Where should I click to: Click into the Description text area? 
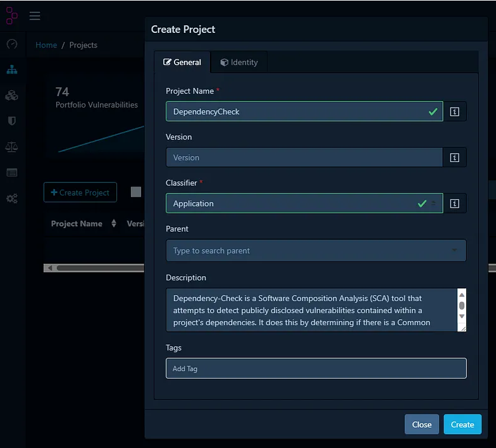click(311, 310)
